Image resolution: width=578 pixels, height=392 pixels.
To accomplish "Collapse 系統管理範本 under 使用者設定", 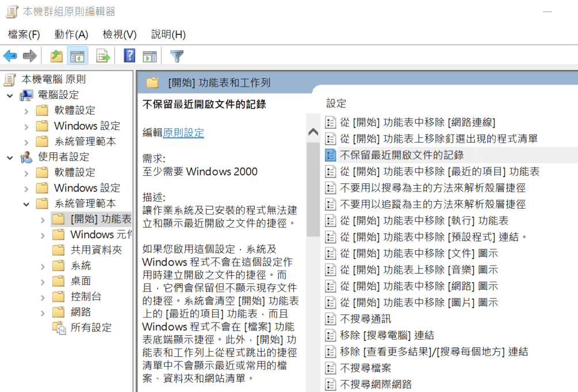I will [x=26, y=204].
